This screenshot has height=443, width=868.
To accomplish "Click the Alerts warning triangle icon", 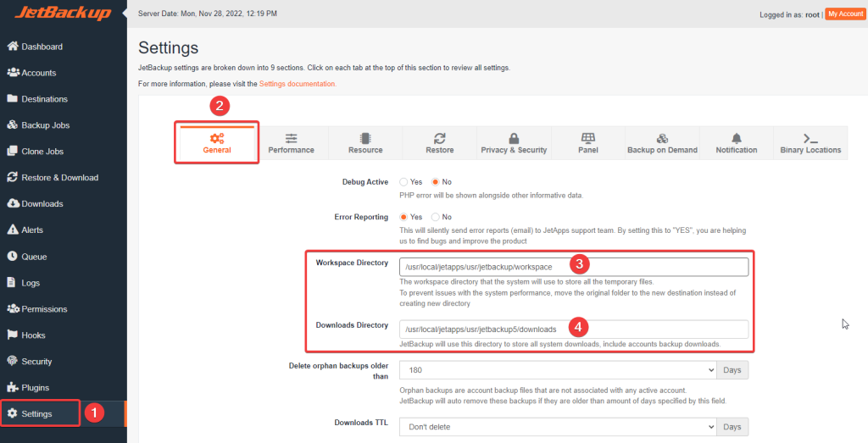I will [x=13, y=230].
